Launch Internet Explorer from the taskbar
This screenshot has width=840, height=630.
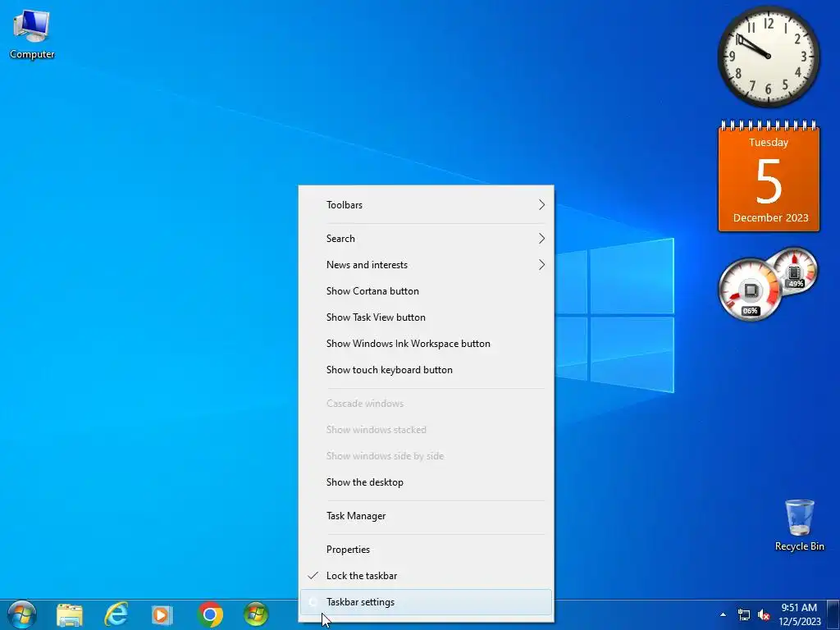click(x=116, y=615)
